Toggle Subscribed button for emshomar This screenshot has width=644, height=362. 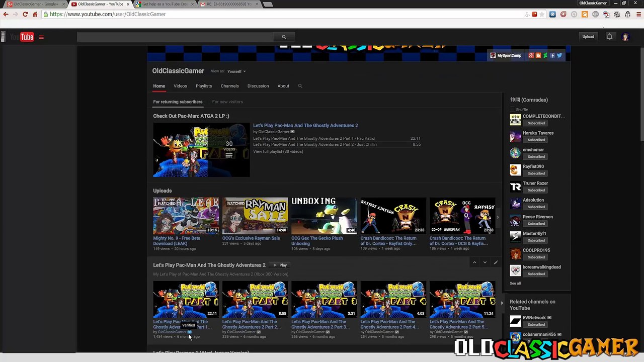[536, 156]
